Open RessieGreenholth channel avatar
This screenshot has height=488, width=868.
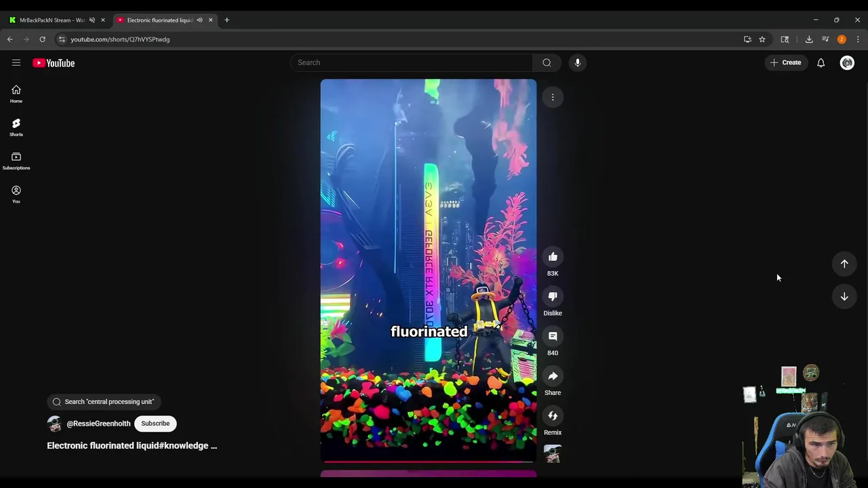click(x=54, y=424)
